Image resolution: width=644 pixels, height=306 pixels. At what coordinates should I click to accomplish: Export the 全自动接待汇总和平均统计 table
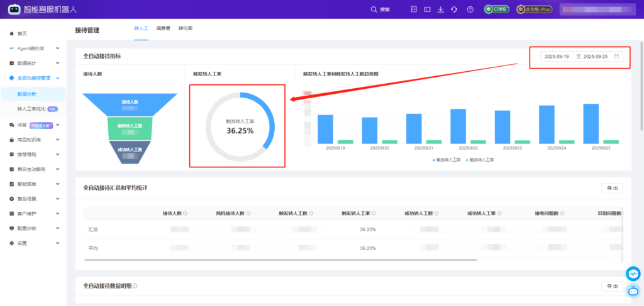click(x=613, y=188)
